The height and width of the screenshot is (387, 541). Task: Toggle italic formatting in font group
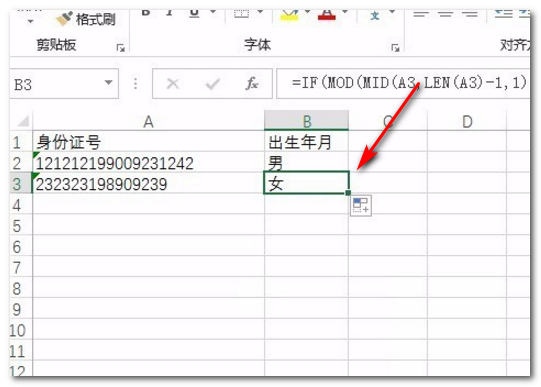tap(169, 13)
